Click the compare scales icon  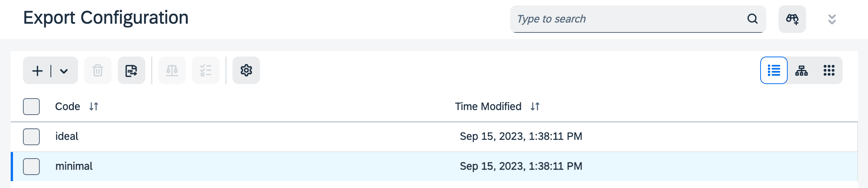coord(172,71)
